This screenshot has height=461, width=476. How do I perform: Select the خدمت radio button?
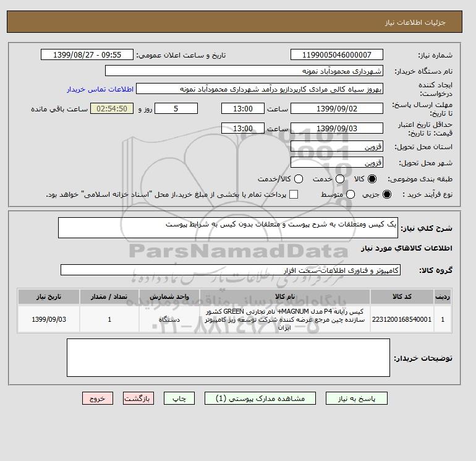point(340,179)
